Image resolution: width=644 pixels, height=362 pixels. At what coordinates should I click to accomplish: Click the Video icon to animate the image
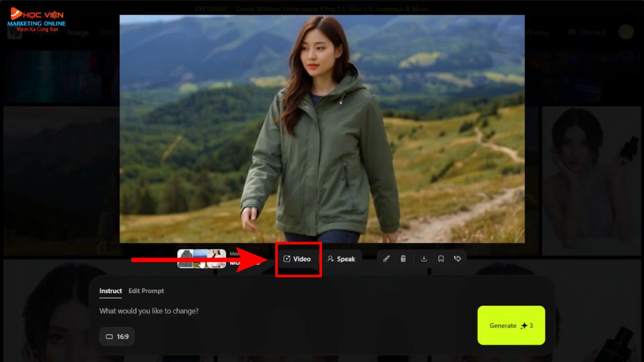tap(298, 258)
